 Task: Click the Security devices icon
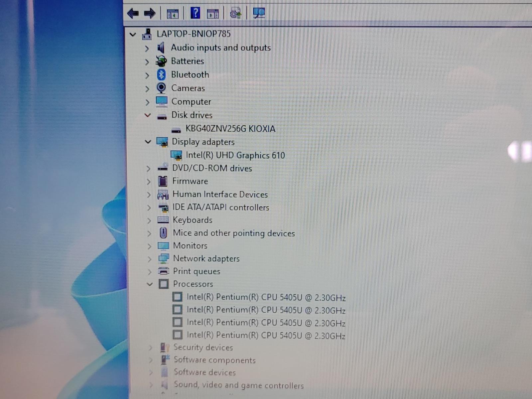pos(164,347)
